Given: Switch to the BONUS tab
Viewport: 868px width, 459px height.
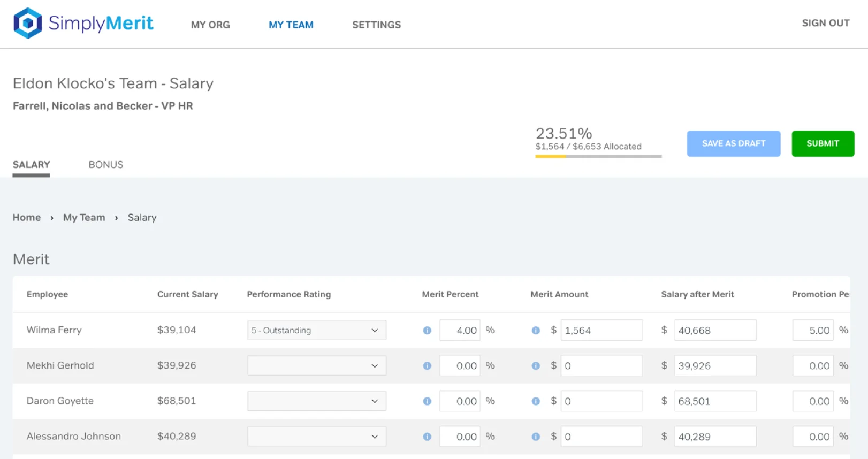Looking at the screenshot, I should tap(106, 165).
